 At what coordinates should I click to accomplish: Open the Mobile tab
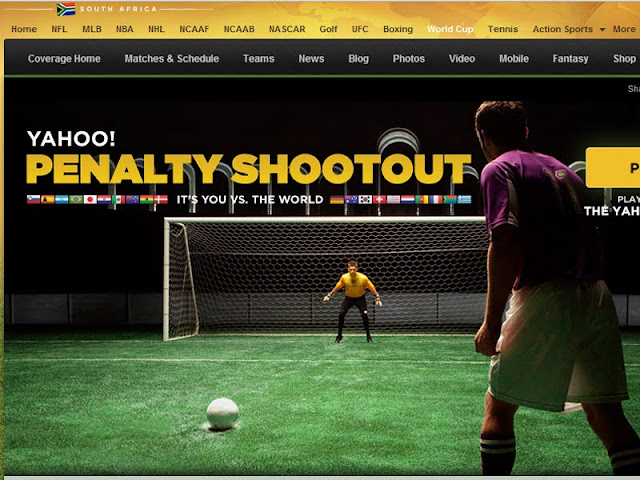tap(514, 59)
